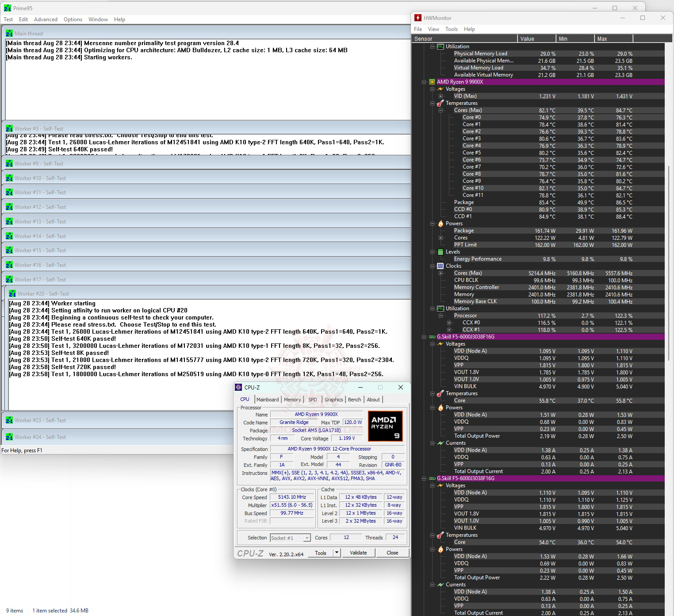Expand the CCX #0 utilization row
This screenshot has height=616, width=674.
(449, 323)
